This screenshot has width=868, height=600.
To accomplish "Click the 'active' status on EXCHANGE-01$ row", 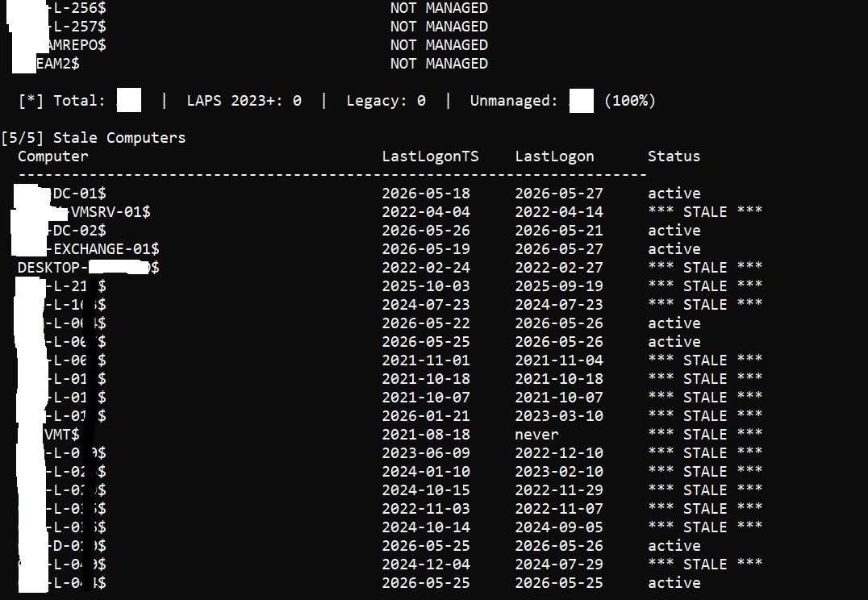I will (x=674, y=249).
